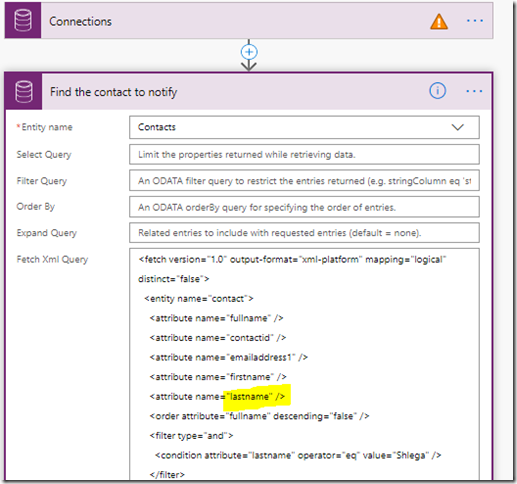517x484 pixels.
Task: Click the closing filter tag line
Action: [167, 474]
